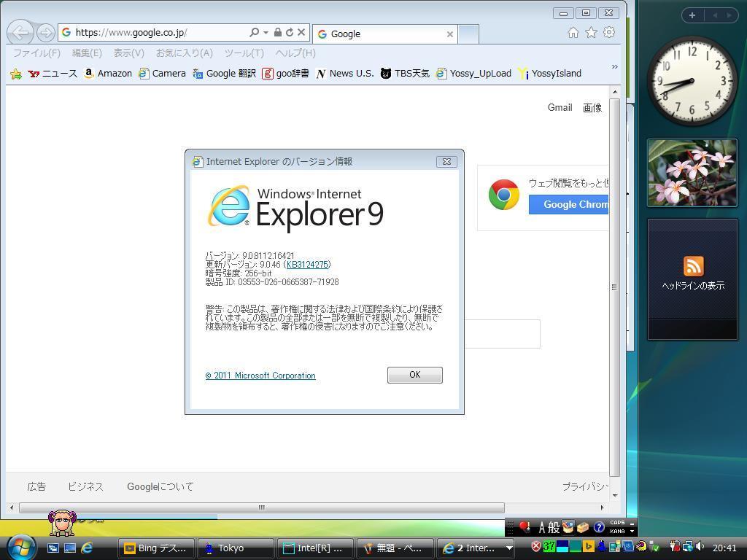
Task: Click the IME help question mark icon
Action: coord(599,527)
